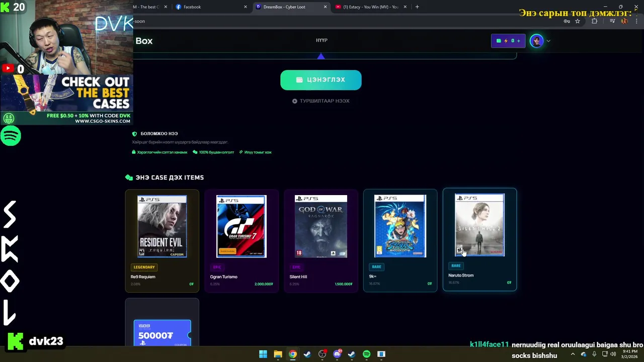Open Discord from the taskbar

pos(337,354)
